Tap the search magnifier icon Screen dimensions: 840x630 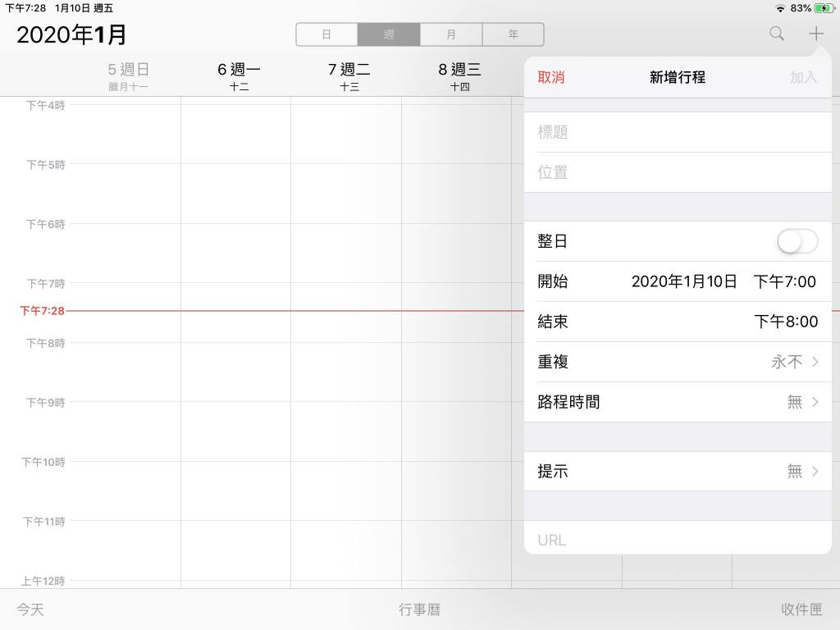pyautogui.click(x=776, y=34)
